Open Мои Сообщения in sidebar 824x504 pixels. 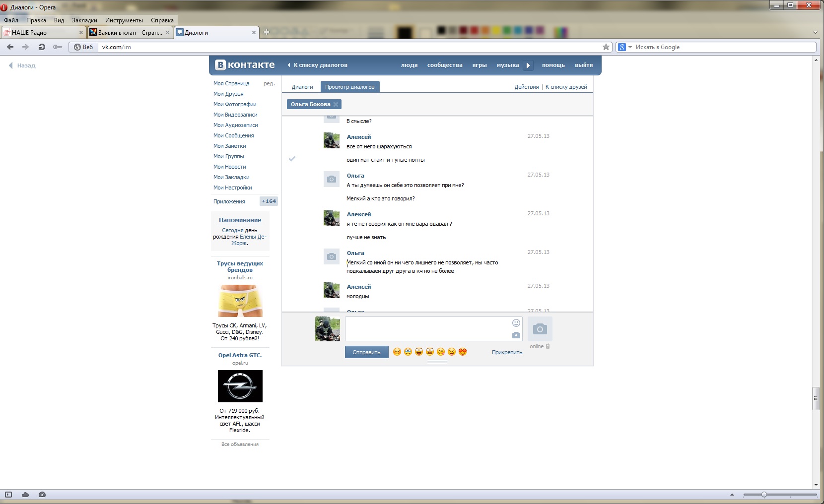pyautogui.click(x=233, y=135)
